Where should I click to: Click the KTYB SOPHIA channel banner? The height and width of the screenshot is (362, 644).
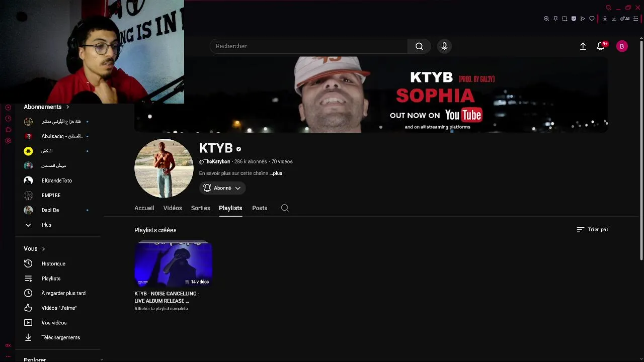(x=371, y=95)
